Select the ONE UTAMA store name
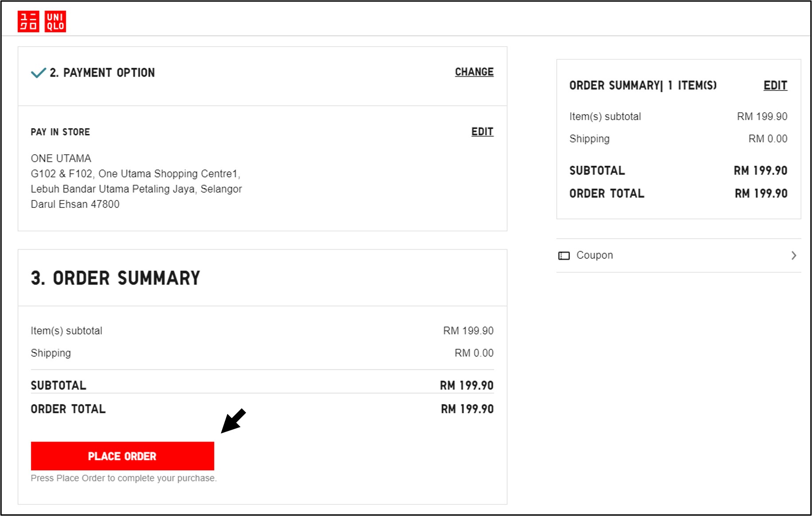The height and width of the screenshot is (516, 812). click(61, 158)
